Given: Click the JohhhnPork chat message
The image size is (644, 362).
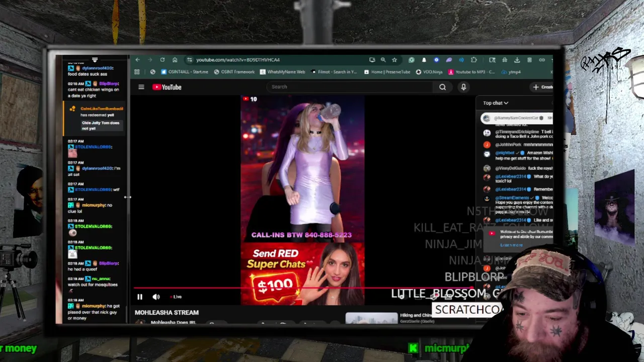Looking at the screenshot, I should point(518,144).
